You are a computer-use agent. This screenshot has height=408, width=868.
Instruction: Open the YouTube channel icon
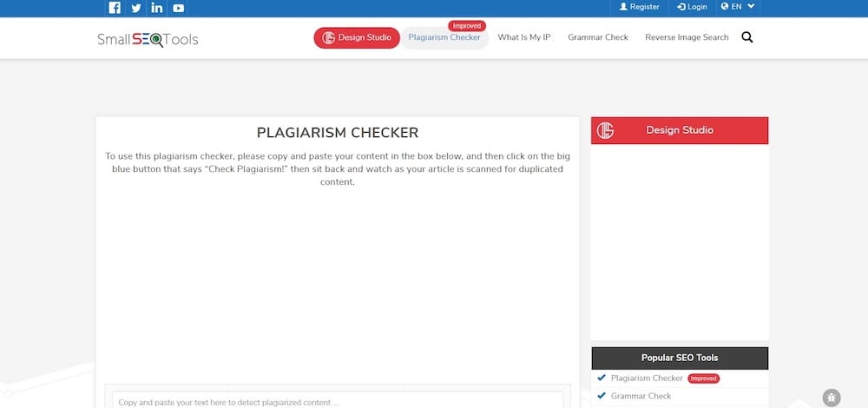point(178,8)
